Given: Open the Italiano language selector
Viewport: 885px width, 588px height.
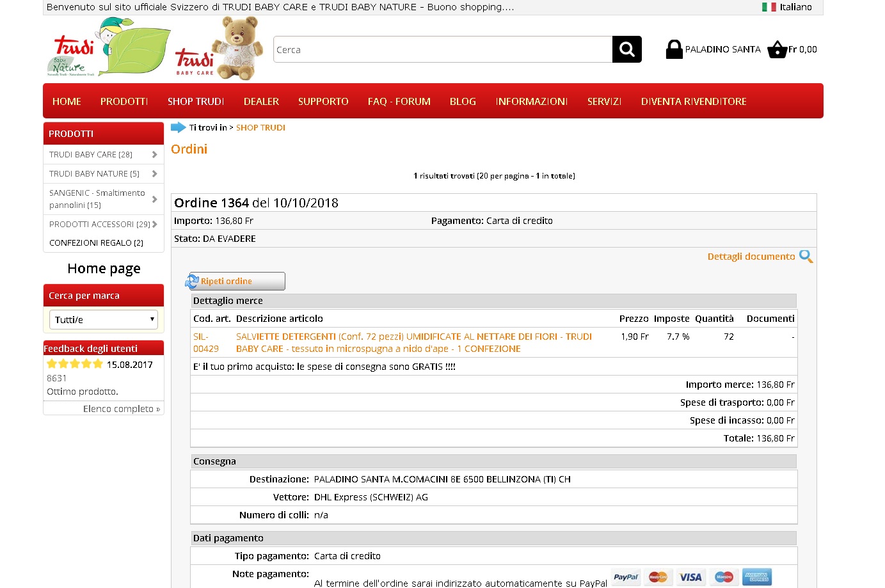Looking at the screenshot, I should [x=787, y=7].
